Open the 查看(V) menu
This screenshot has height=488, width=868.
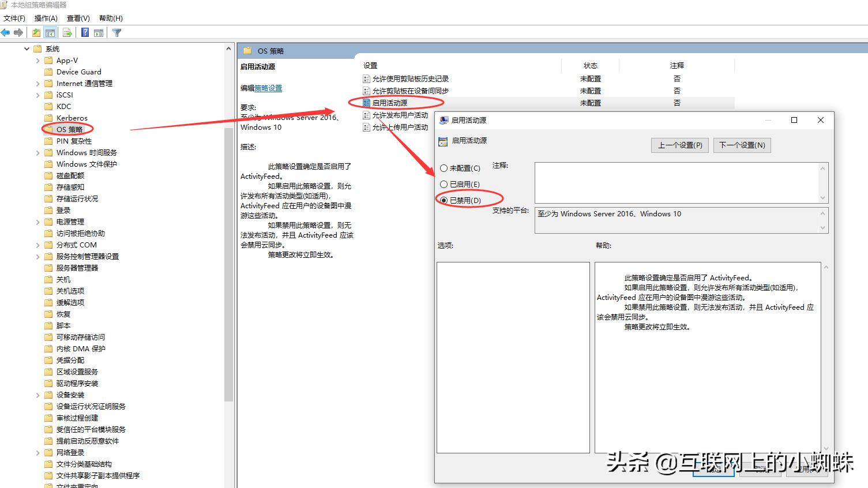[x=78, y=18]
